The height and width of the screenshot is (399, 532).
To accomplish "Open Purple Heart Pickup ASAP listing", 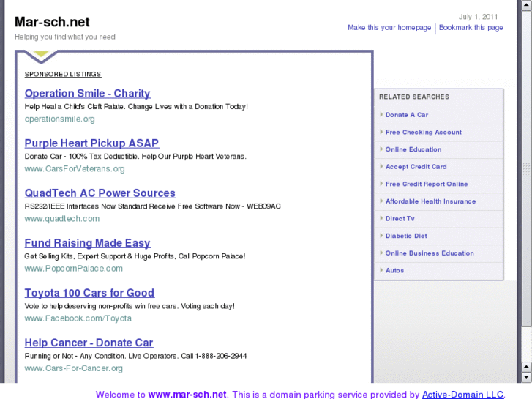I will click(91, 143).
